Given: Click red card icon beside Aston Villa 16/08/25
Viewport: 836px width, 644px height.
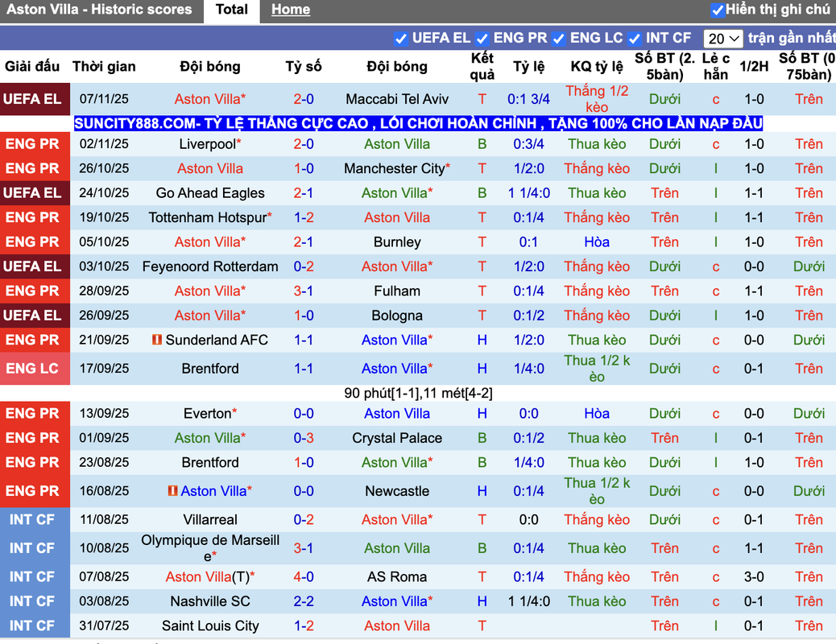Looking at the screenshot, I should point(172,490).
